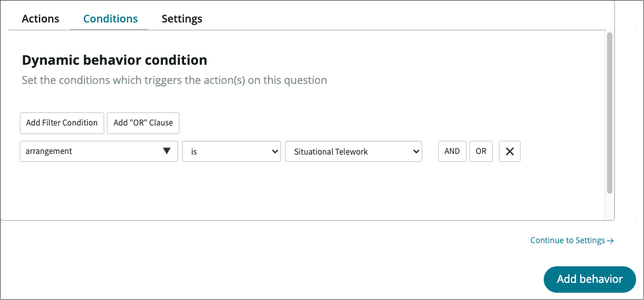Go to the Settings tab
The height and width of the screenshot is (300, 644).
pos(181,19)
